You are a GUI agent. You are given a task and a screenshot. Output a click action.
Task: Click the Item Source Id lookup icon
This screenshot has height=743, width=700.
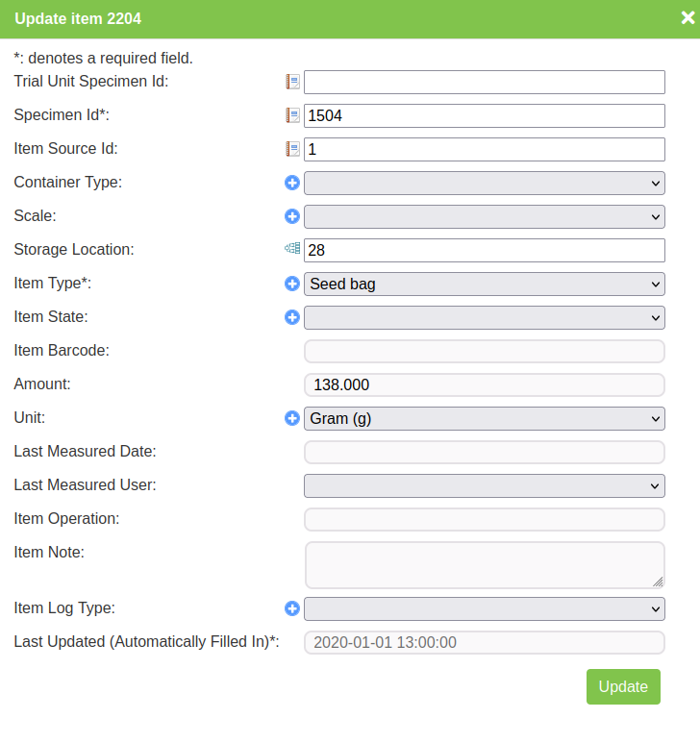[292, 149]
